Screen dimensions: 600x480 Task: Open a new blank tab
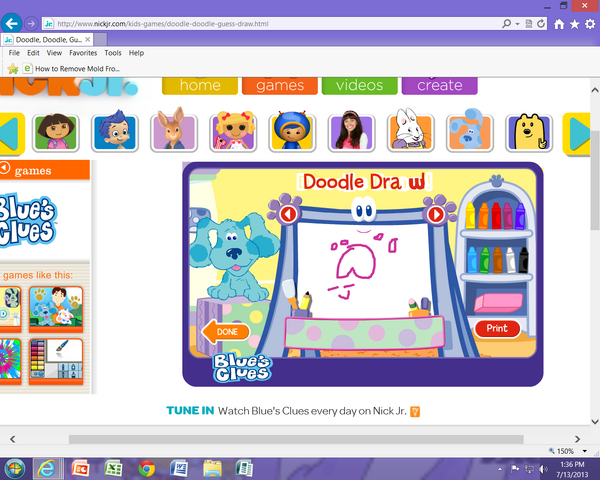click(100, 39)
